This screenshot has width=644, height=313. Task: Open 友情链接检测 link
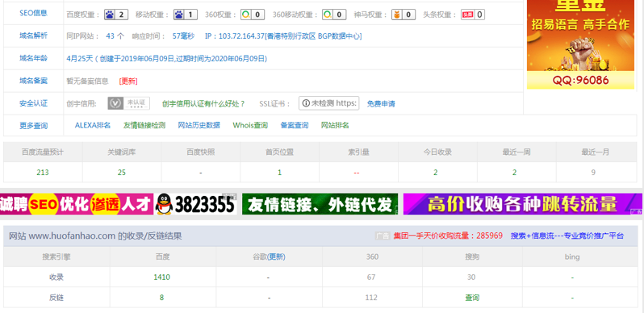pyautogui.click(x=144, y=125)
